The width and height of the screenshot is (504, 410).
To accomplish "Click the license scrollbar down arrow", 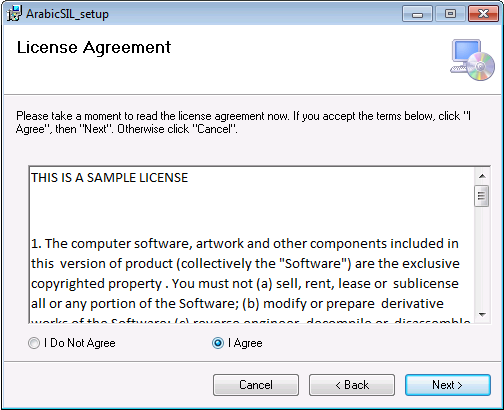I will tap(482, 314).
